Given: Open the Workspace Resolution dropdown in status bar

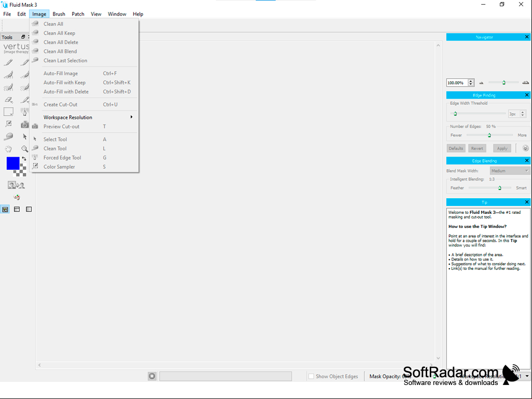Looking at the screenshot, I should pos(527,376).
